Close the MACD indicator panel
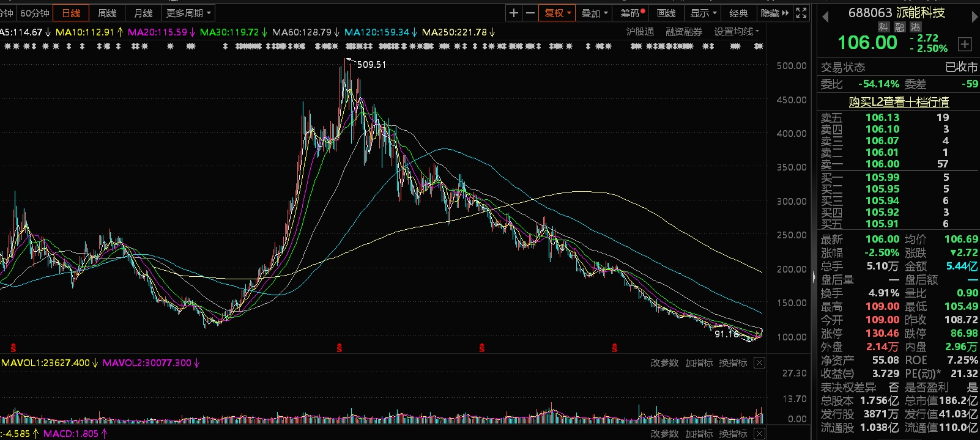This screenshot has width=980, height=440. (x=759, y=434)
